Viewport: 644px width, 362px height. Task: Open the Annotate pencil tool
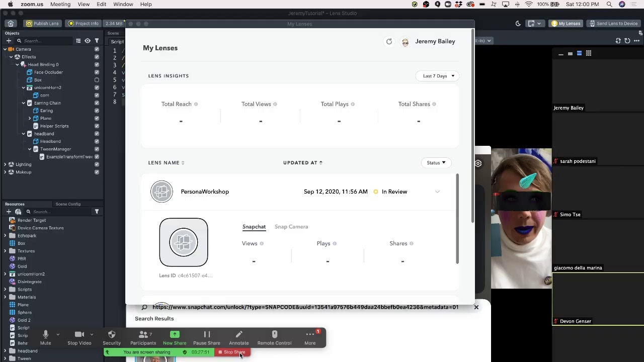point(239,334)
